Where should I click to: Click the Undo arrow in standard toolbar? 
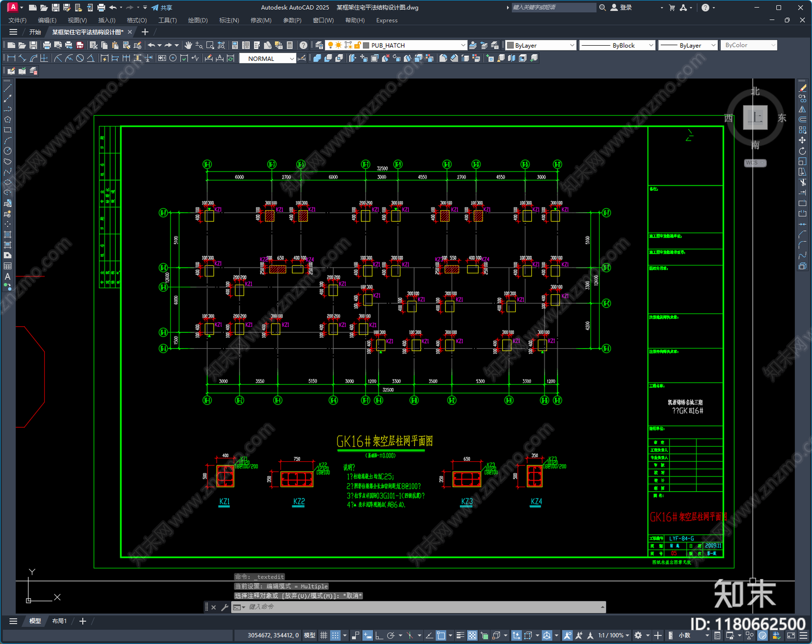point(151,45)
